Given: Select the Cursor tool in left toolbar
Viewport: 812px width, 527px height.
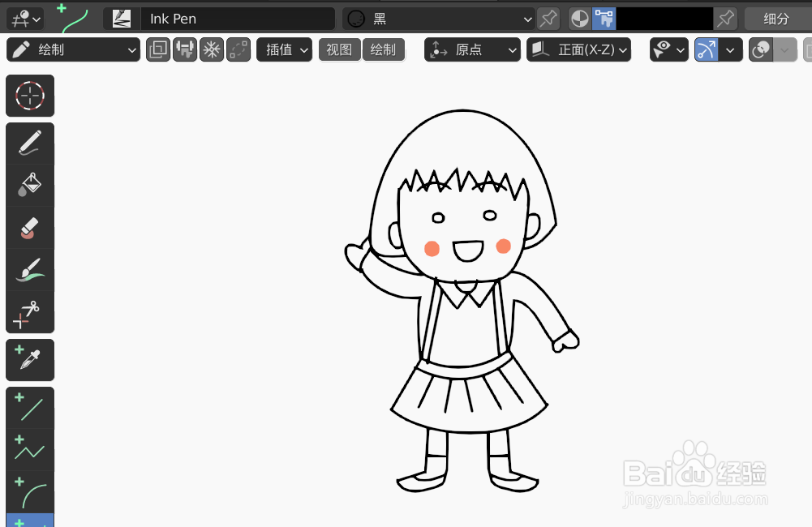Looking at the screenshot, I should pyautogui.click(x=30, y=96).
